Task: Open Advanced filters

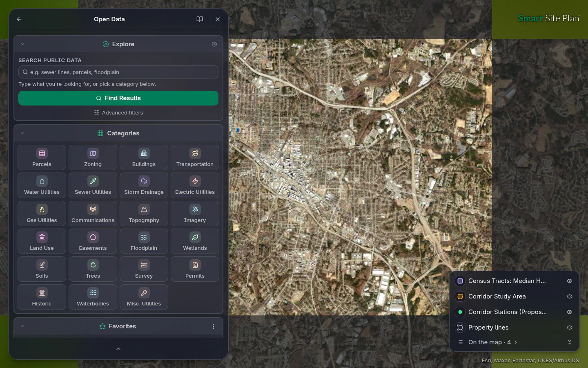Action: [x=118, y=113]
